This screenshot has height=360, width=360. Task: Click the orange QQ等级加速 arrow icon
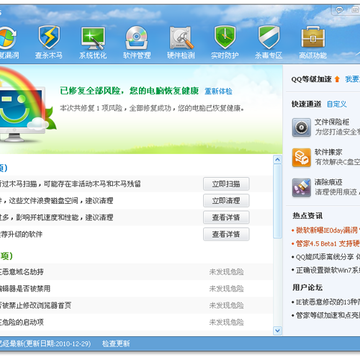tap(337, 79)
